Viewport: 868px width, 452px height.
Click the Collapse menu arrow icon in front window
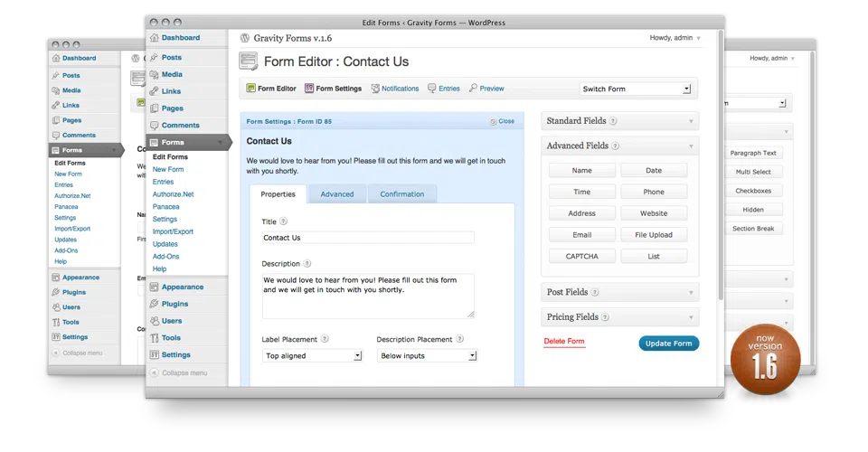(155, 372)
